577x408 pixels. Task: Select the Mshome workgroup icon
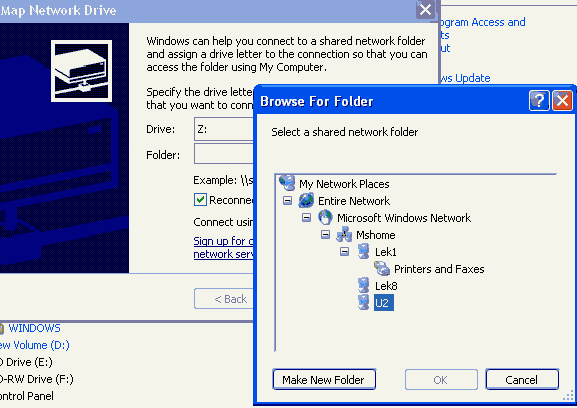click(x=344, y=234)
